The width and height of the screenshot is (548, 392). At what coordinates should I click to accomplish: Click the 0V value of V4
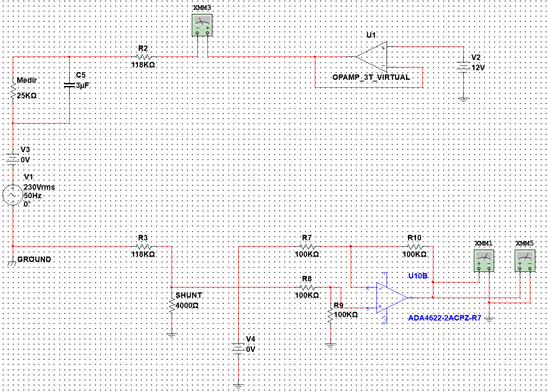click(x=251, y=349)
